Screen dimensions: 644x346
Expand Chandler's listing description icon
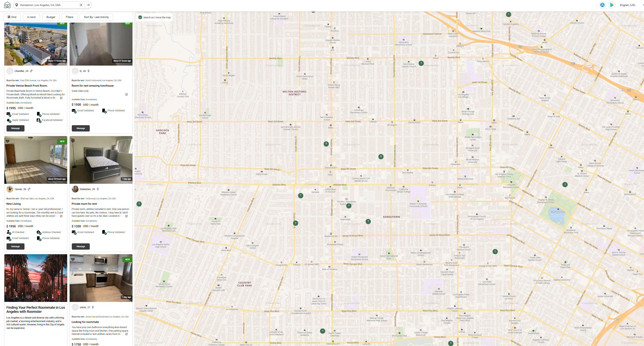61,98
